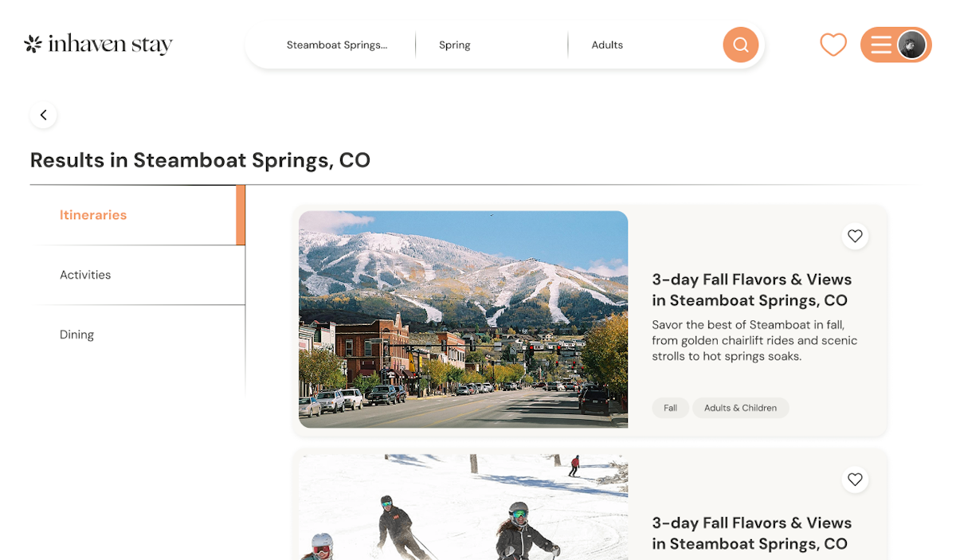
Task: Open the saved favorites heart in header
Action: [x=833, y=45]
